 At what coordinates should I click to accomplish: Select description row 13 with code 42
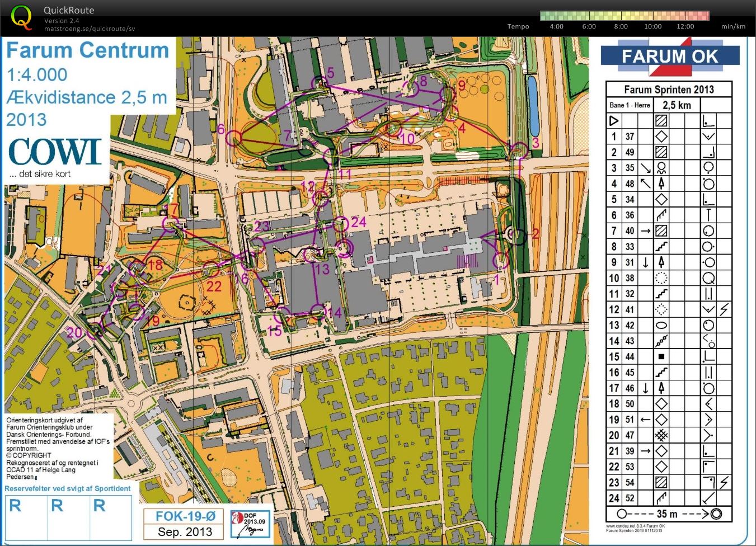669,325
